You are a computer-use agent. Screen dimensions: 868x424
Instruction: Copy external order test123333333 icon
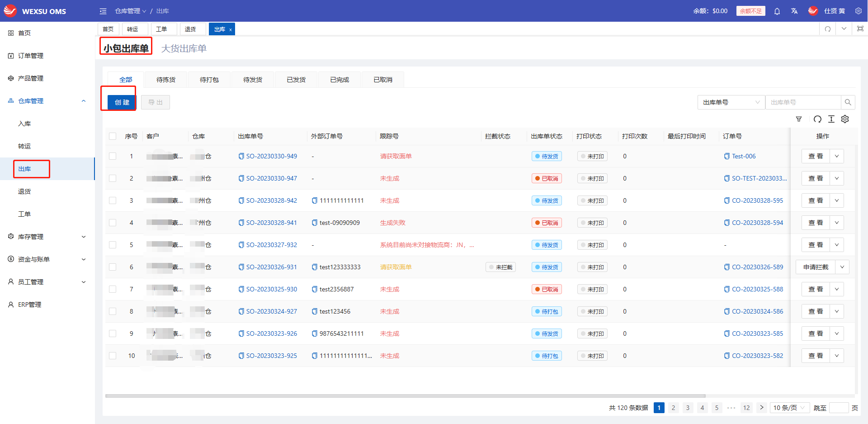click(x=315, y=267)
